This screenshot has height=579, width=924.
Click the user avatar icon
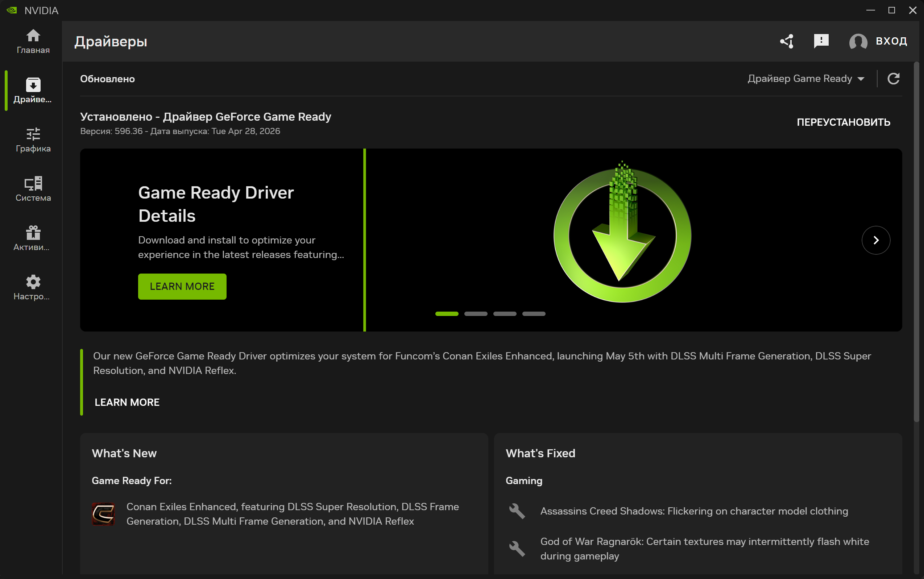[858, 41]
